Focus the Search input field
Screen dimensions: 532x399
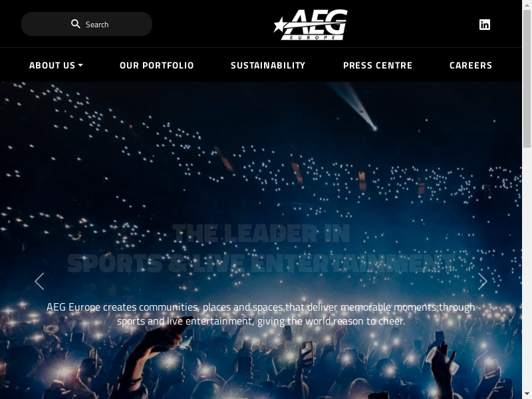click(86, 24)
